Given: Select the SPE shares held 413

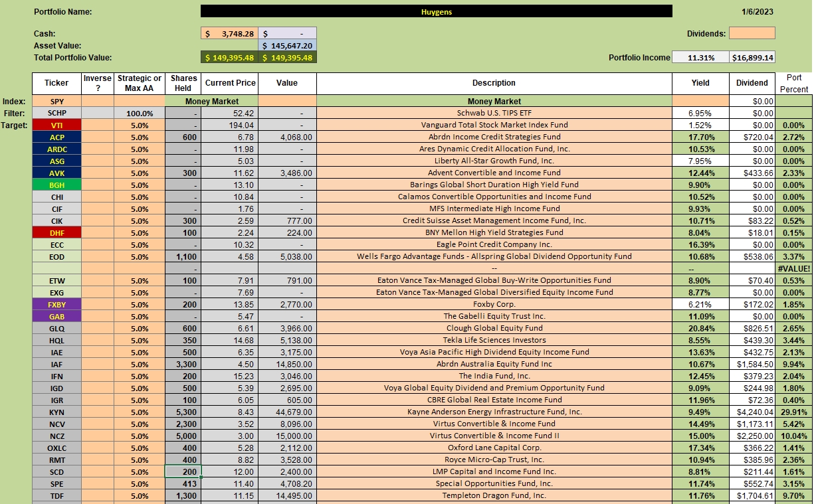Looking at the screenshot, I should click(x=183, y=483).
